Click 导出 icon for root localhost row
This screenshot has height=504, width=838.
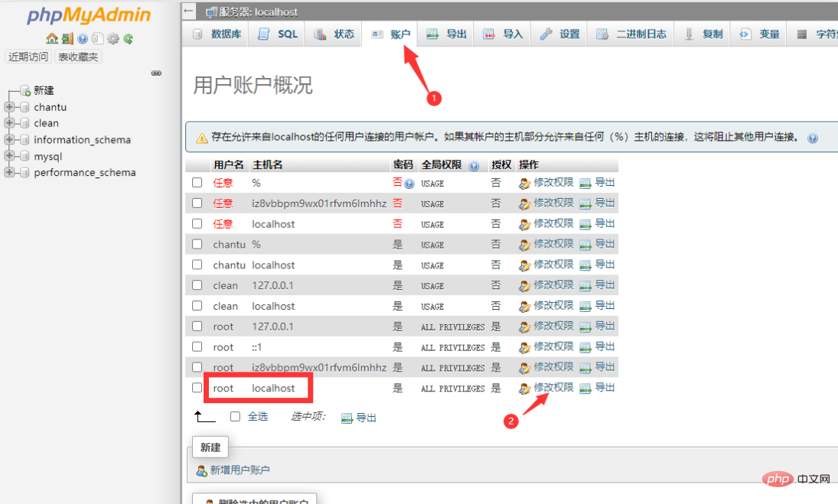point(585,389)
